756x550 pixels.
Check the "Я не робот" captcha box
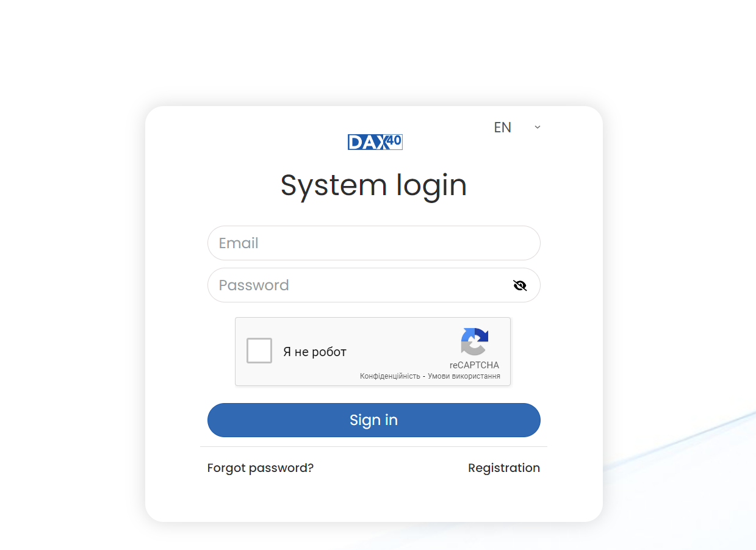point(259,351)
